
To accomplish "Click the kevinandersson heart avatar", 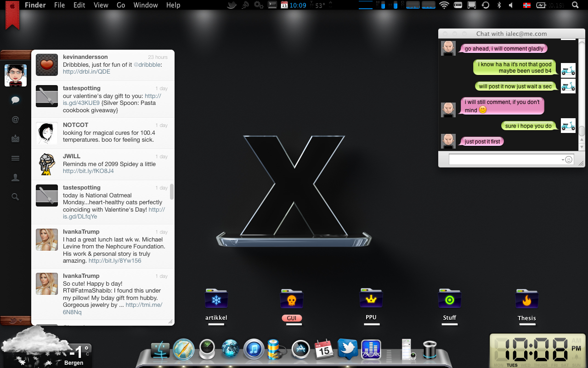I will (x=47, y=65).
